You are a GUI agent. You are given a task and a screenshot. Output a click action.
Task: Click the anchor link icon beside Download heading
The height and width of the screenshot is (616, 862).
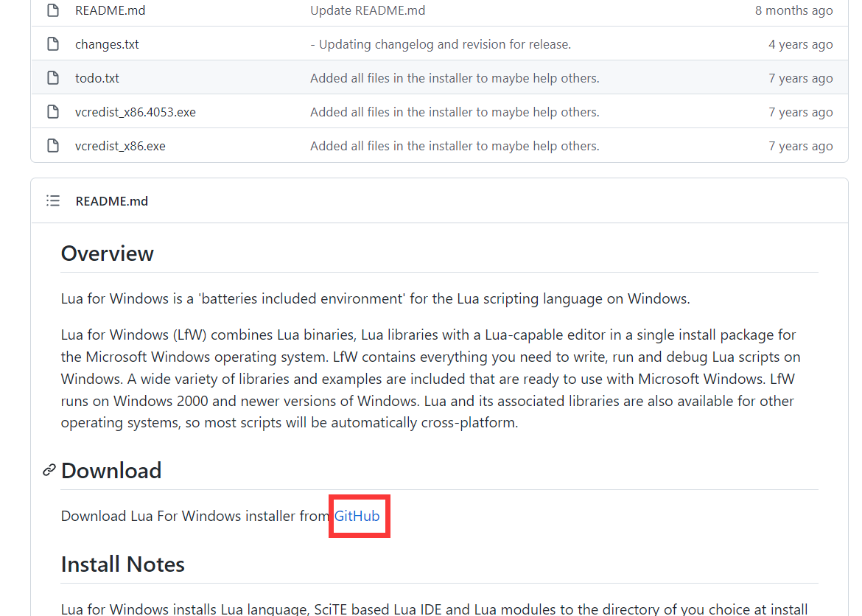pyautogui.click(x=49, y=470)
